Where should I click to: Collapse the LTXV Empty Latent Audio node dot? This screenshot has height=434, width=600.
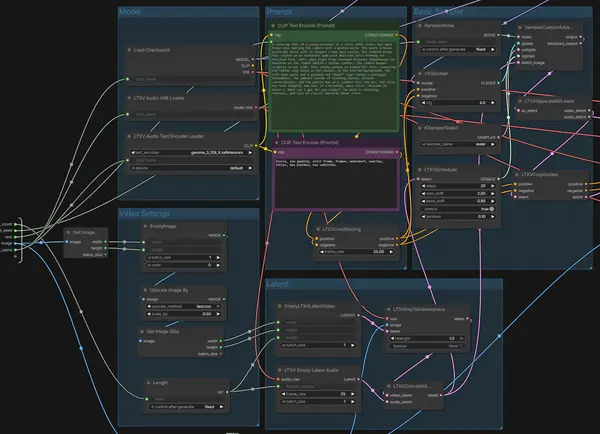(280, 370)
